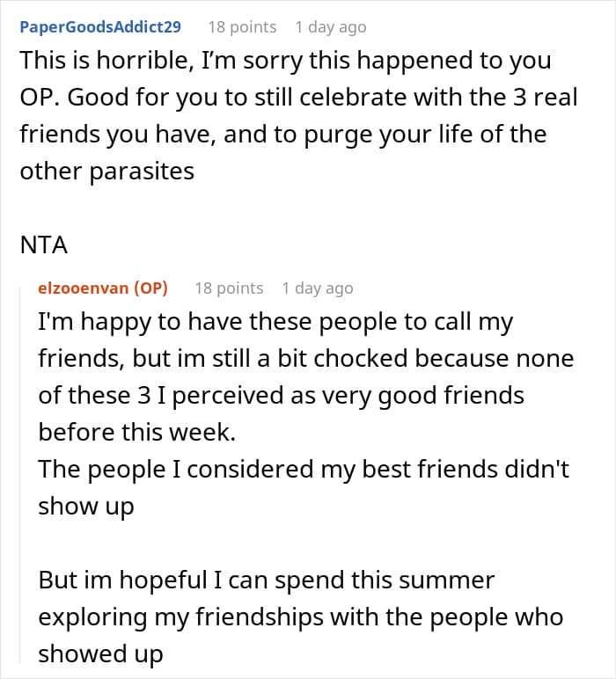Click the 18 points score beside PaperGoodsAddict29
Image resolution: width=616 pixels, height=679 pixels.
pos(242,27)
